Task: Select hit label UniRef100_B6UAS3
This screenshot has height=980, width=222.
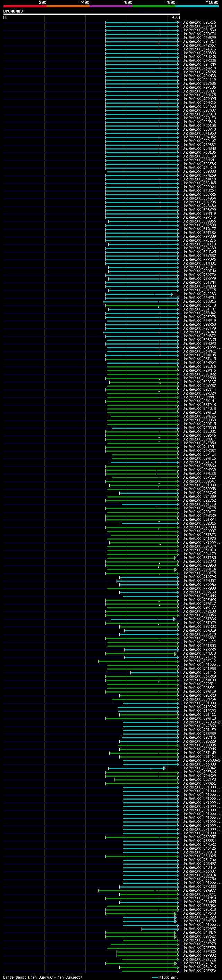Action: click(x=199, y=420)
